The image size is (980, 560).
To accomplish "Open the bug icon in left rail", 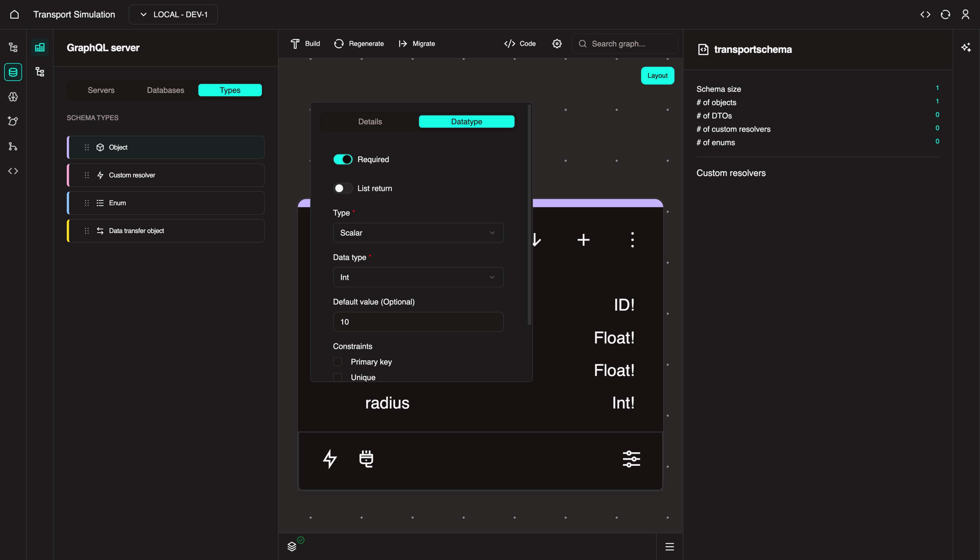I will pyautogui.click(x=13, y=121).
